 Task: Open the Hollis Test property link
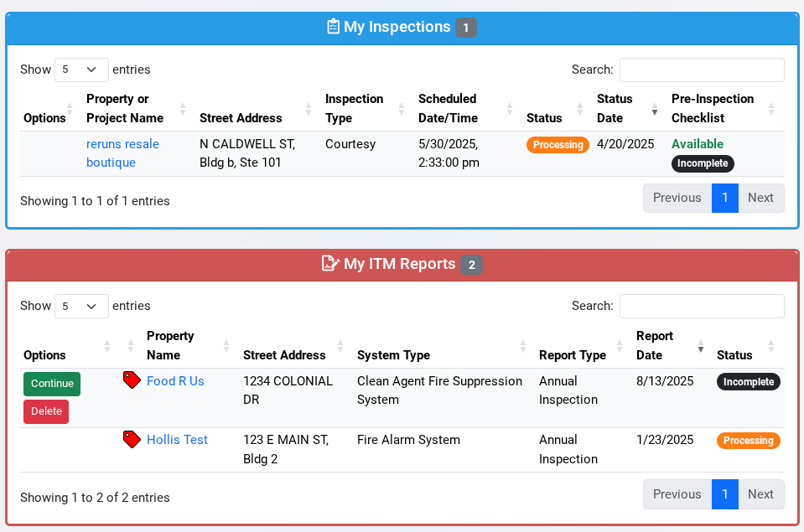coord(177,440)
